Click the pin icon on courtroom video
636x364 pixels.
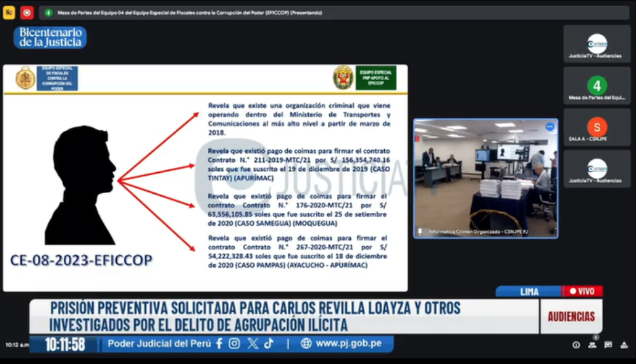coord(420,232)
